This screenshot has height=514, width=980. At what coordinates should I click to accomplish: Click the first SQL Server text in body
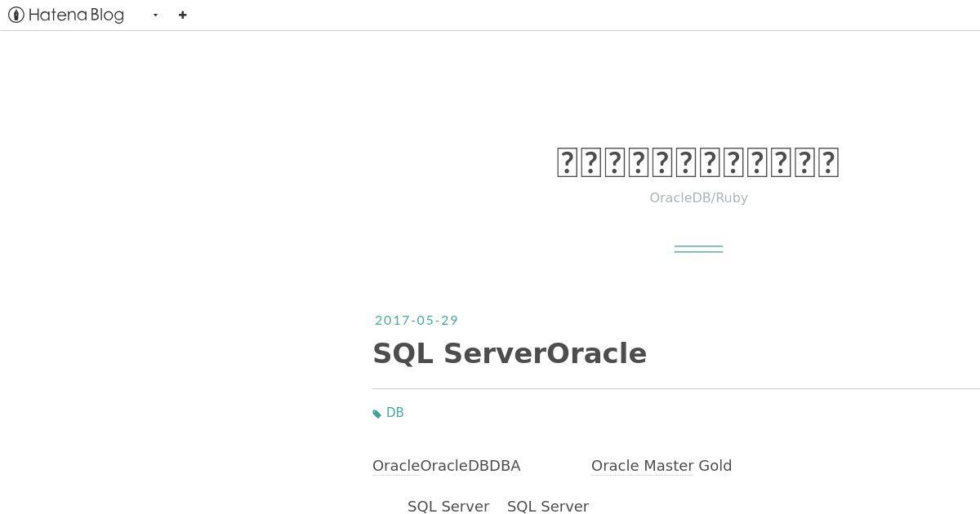(x=448, y=507)
